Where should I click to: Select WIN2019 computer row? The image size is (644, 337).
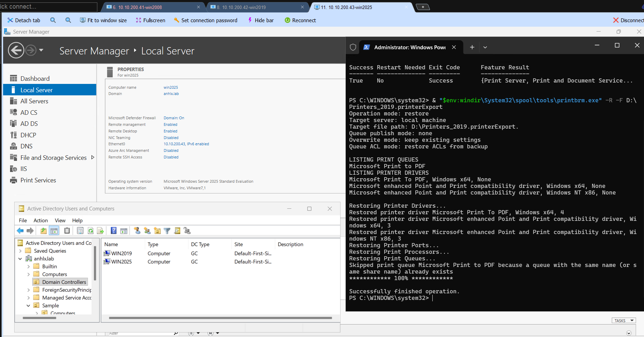point(187,253)
